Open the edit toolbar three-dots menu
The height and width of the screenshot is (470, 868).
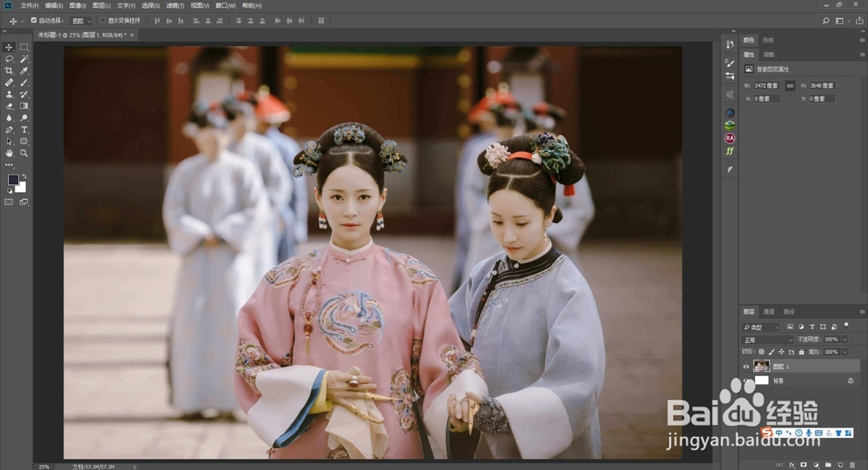[x=9, y=164]
